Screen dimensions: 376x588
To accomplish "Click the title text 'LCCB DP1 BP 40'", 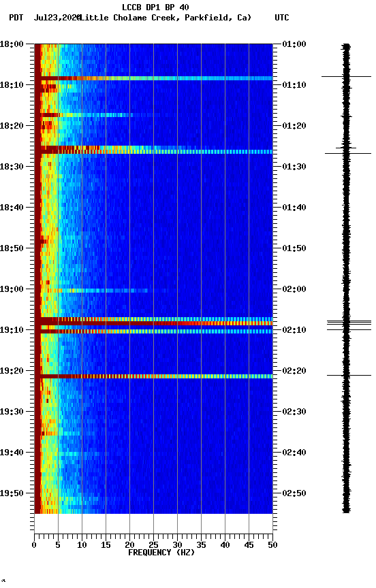I will [x=155, y=7].
